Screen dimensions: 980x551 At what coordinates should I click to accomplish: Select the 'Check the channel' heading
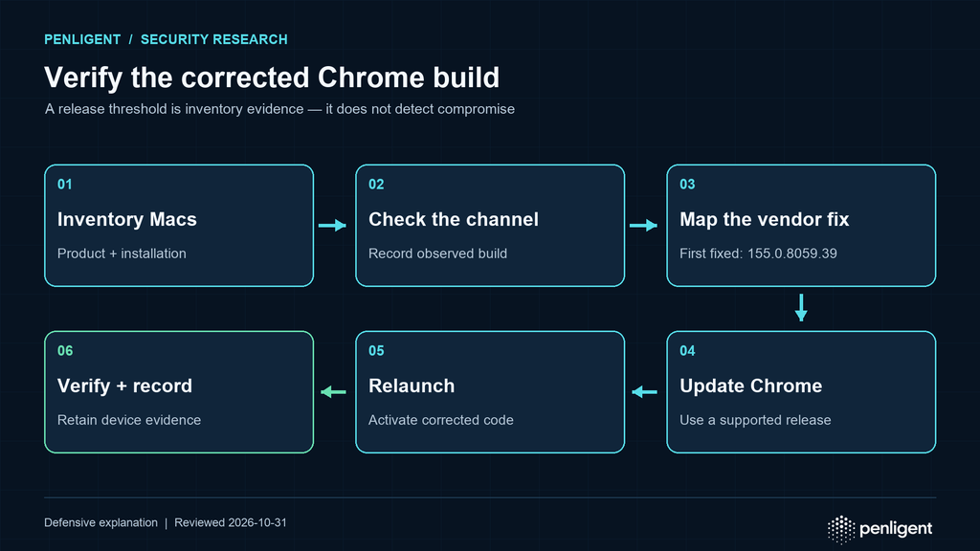(453, 219)
